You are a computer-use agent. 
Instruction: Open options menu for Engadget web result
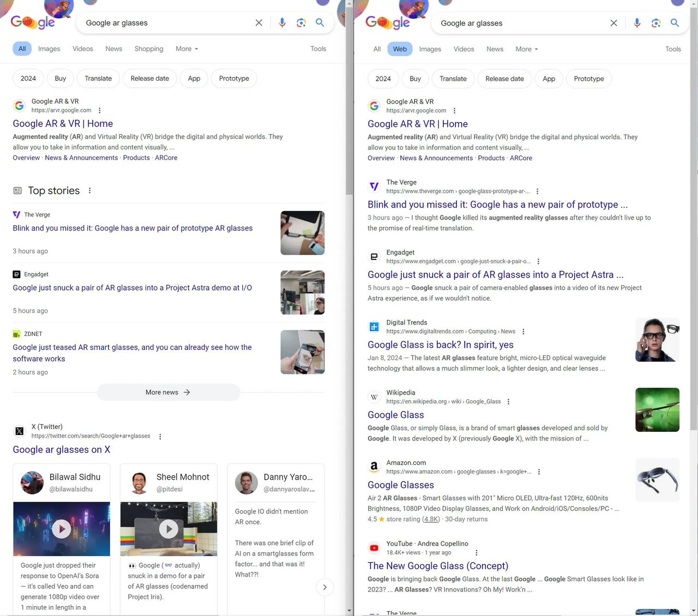click(538, 262)
